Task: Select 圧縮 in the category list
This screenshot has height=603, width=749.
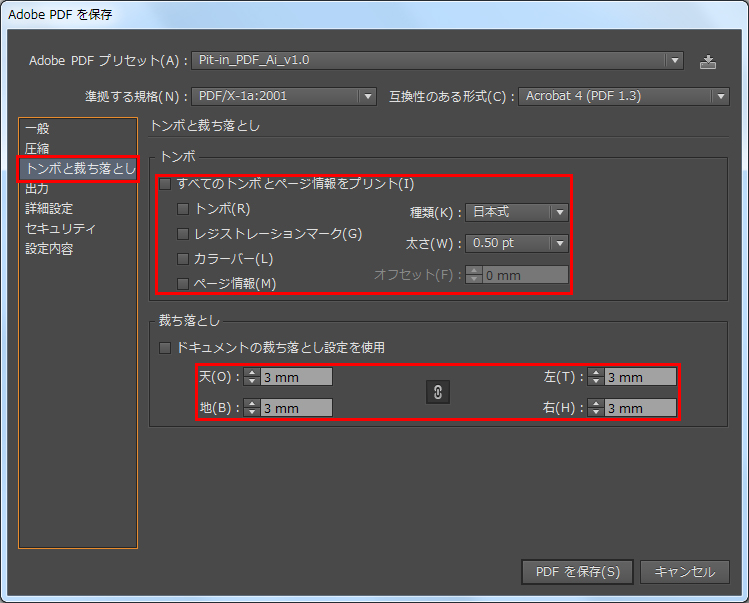Action: pyautogui.click(x=37, y=148)
